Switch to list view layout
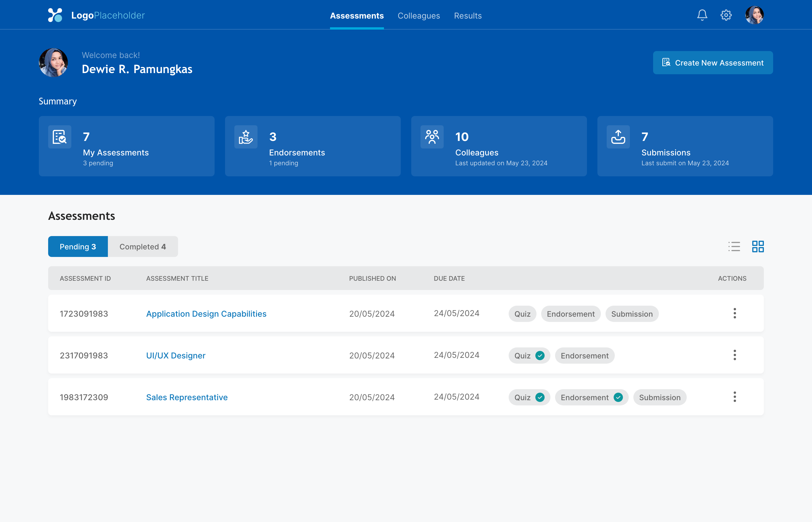 [x=734, y=246]
